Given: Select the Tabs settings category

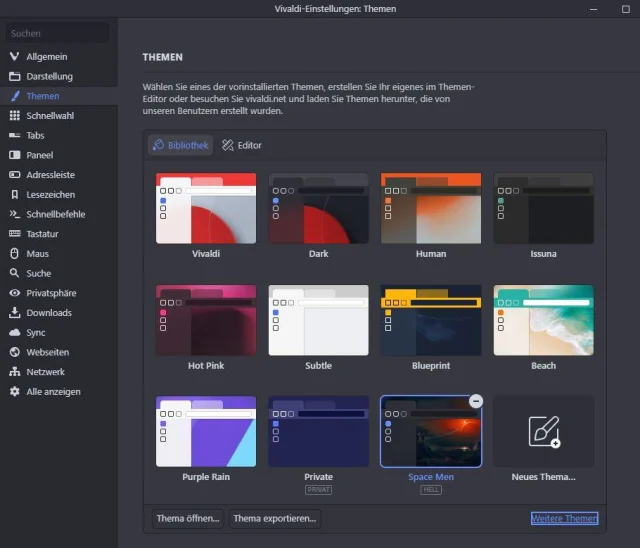Looking at the screenshot, I should pyautogui.click(x=59, y=135).
